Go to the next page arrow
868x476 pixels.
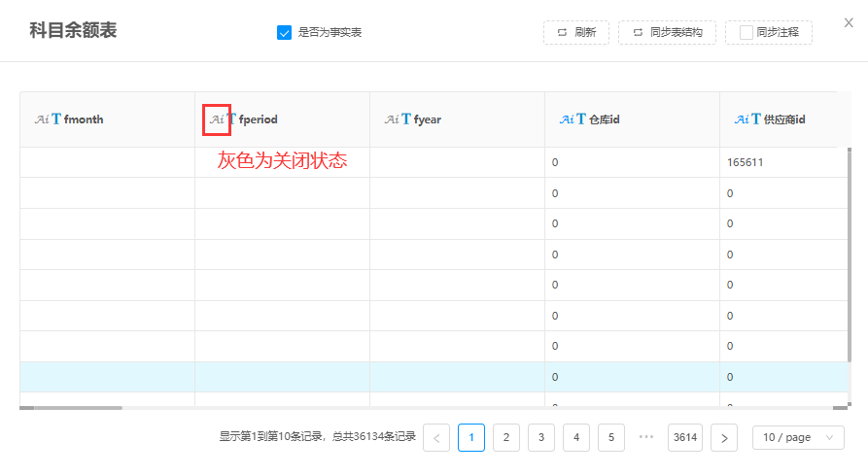723,437
